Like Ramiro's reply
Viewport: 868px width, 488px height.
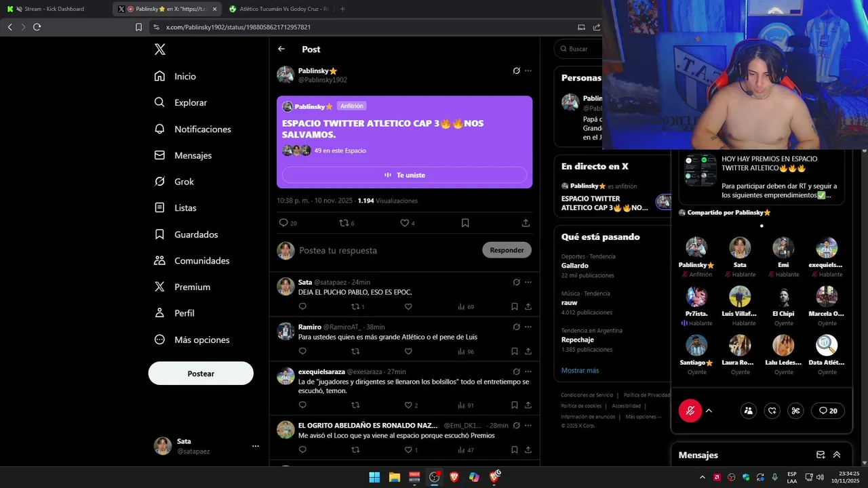pyautogui.click(x=408, y=351)
